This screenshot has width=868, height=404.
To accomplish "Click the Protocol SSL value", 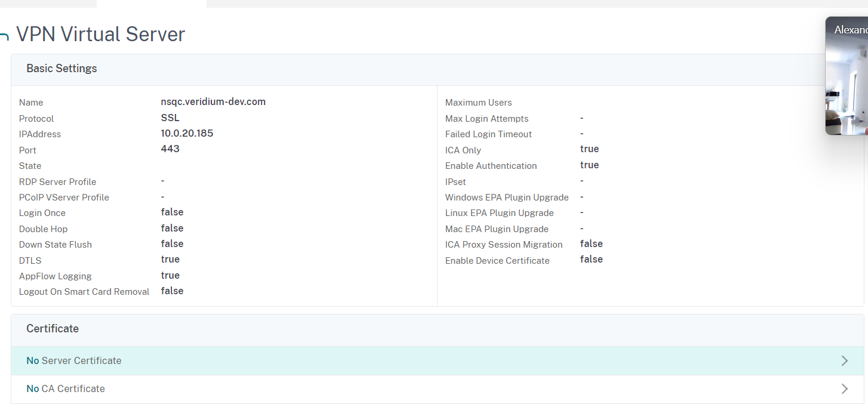I will pos(170,118).
